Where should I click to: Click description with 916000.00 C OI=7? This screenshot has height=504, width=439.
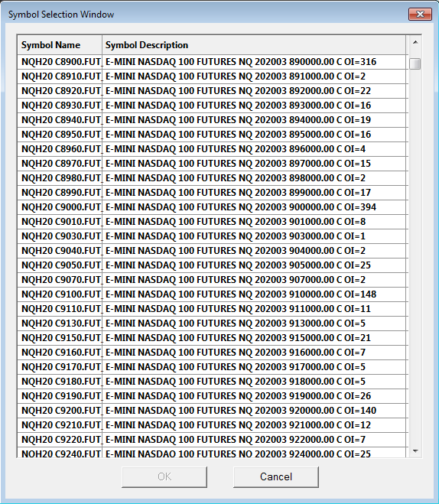coord(254,353)
